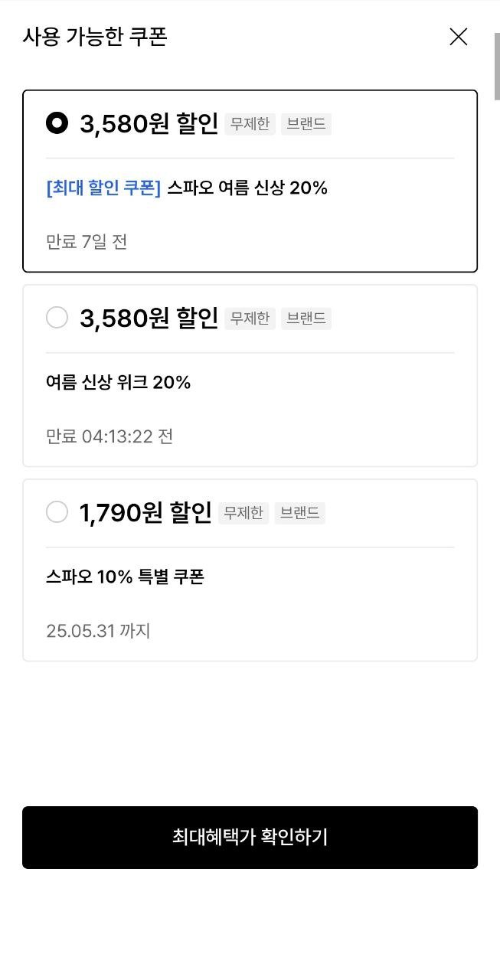Click the 스파오 10% 특별 쿠폰 title
The image size is (500, 980).
[125, 577]
